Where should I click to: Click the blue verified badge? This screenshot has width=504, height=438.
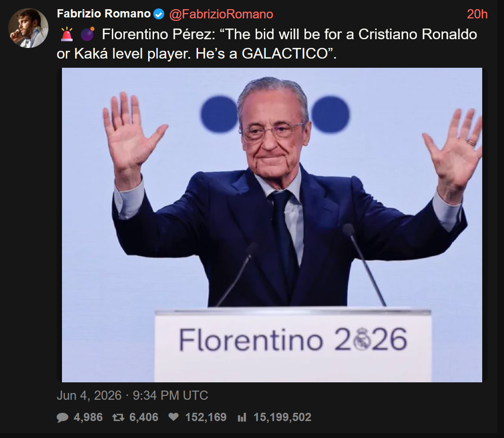tap(159, 14)
